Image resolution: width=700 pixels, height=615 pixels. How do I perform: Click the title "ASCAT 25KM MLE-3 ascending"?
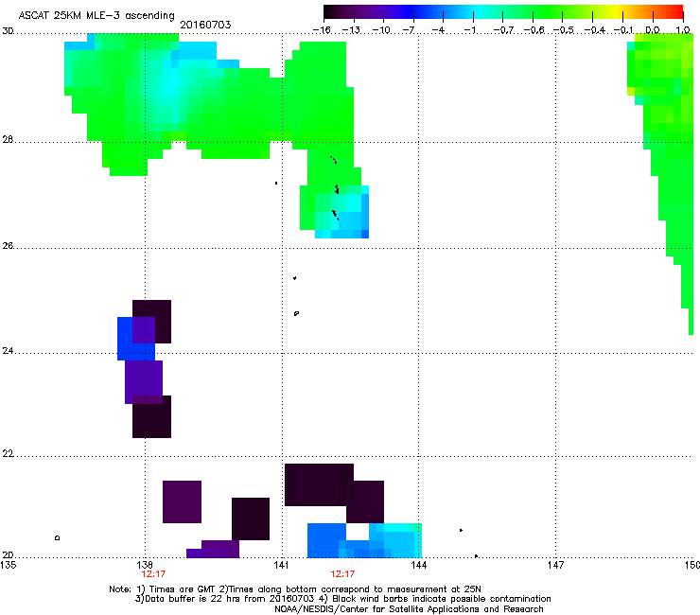(96, 15)
